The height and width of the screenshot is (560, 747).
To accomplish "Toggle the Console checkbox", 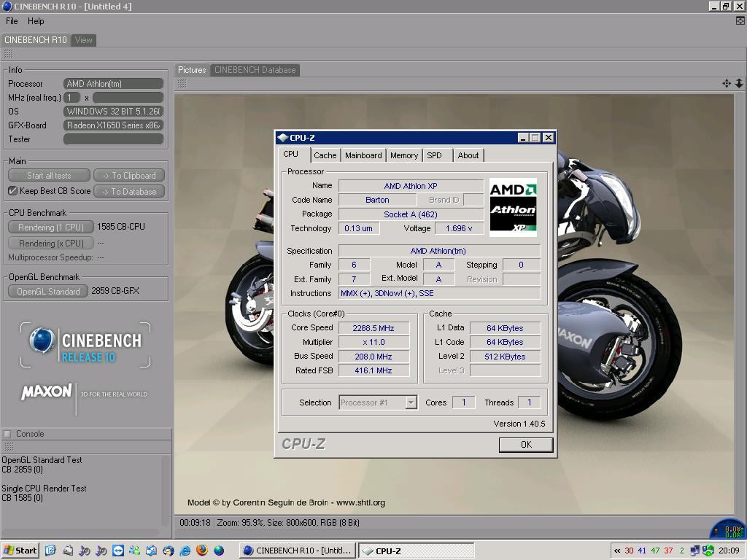I will [7, 434].
